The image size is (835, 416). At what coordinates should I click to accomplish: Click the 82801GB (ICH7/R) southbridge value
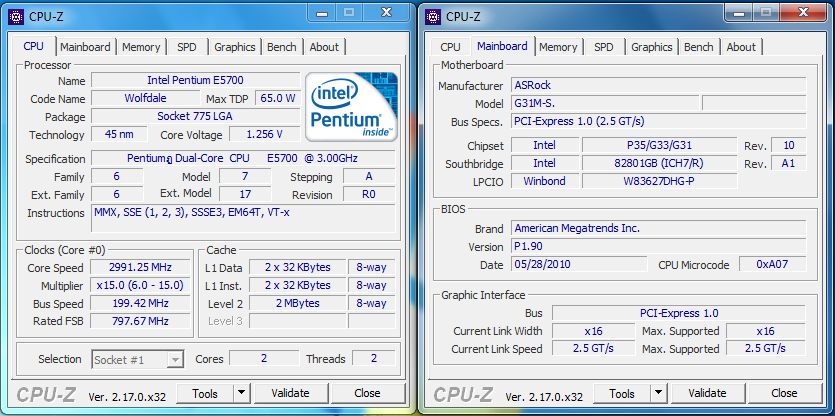pos(659,163)
